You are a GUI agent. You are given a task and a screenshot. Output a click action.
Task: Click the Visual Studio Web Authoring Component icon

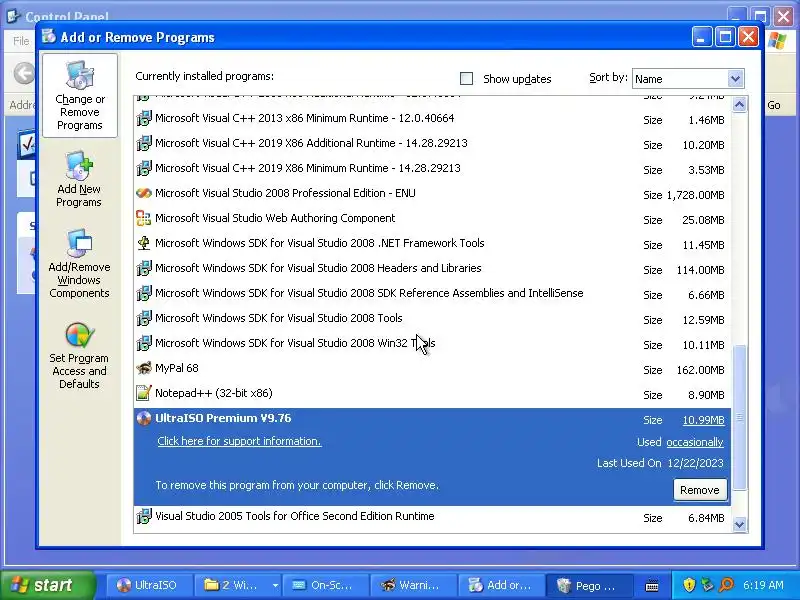pyautogui.click(x=144, y=218)
